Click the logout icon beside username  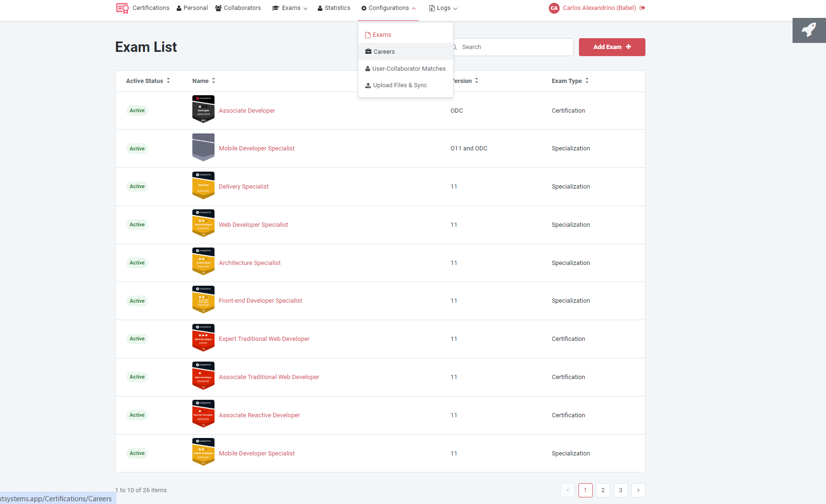click(642, 8)
